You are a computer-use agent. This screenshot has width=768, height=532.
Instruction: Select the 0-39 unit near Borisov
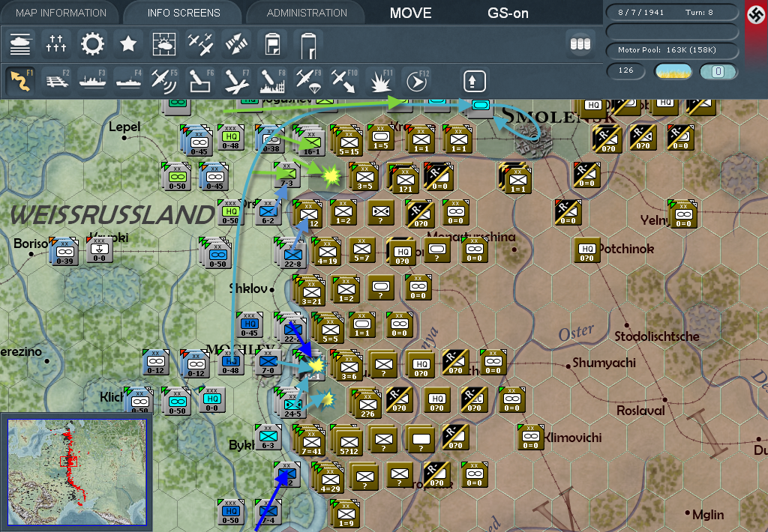coord(64,252)
